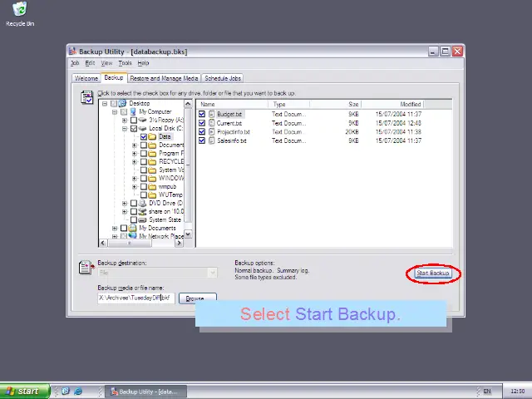Click the System State icon in tree
Screen dimensions: 532x399
point(143,219)
